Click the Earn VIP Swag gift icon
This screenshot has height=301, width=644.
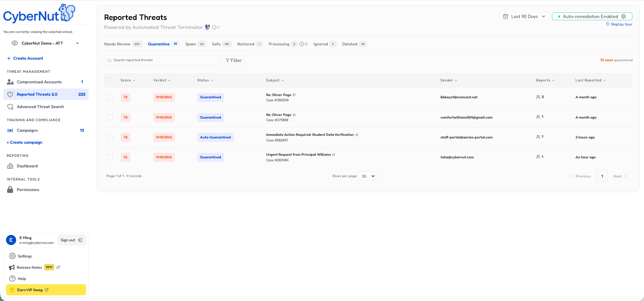pos(12,290)
